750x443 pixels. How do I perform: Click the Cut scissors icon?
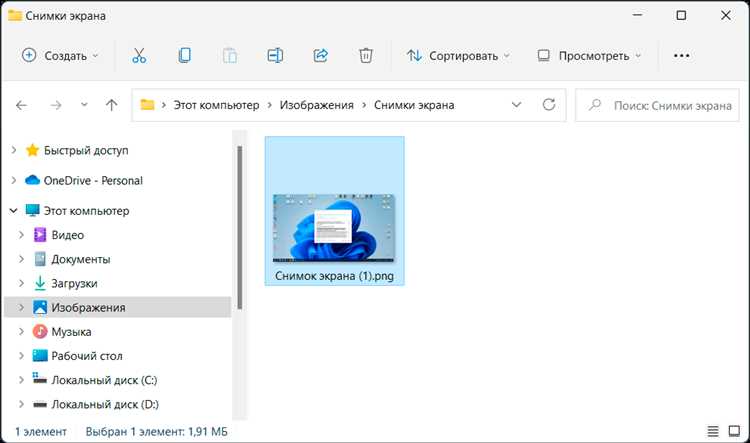tap(139, 56)
